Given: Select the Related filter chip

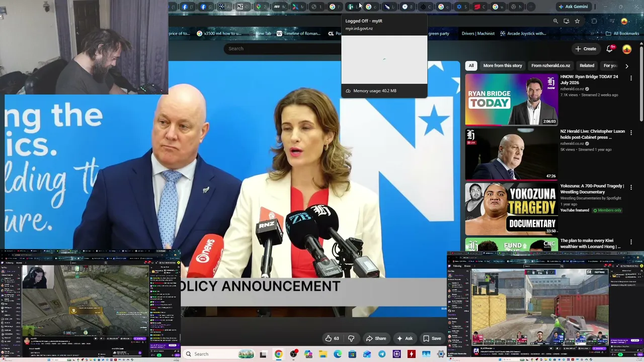Looking at the screenshot, I should pyautogui.click(x=587, y=65).
